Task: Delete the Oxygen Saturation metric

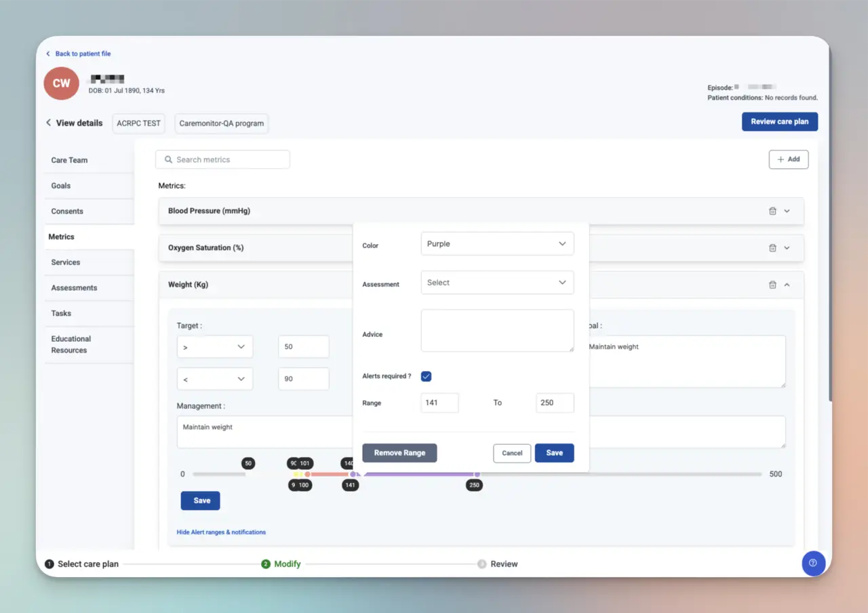Action: [772, 248]
